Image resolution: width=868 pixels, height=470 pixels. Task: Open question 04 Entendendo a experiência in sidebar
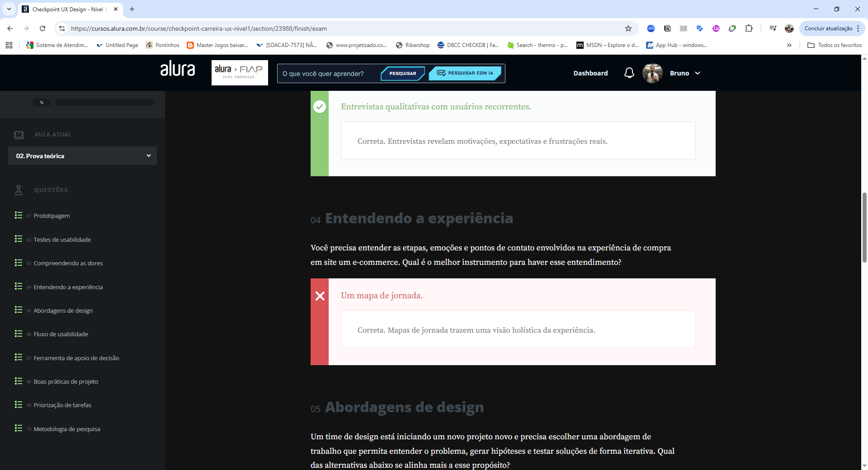pos(68,287)
